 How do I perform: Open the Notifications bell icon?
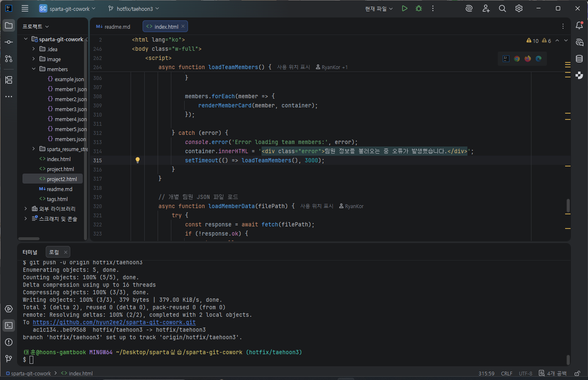(x=579, y=26)
